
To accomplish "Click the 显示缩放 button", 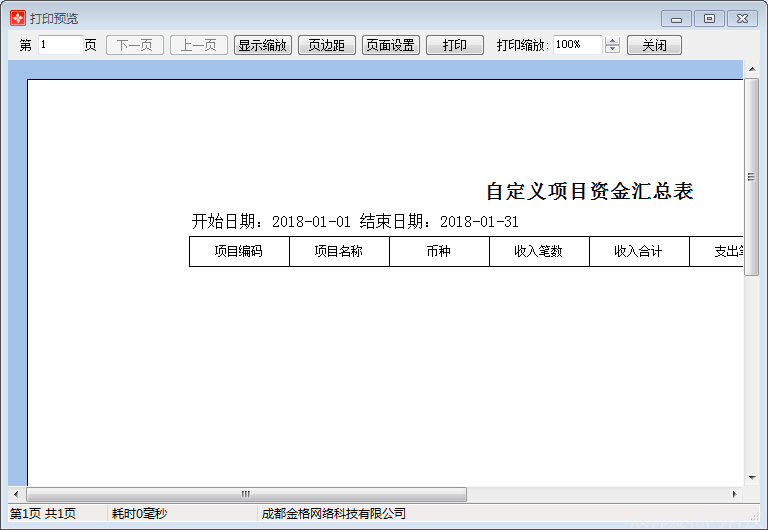I will pyautogui.click(x=263, y=45).
